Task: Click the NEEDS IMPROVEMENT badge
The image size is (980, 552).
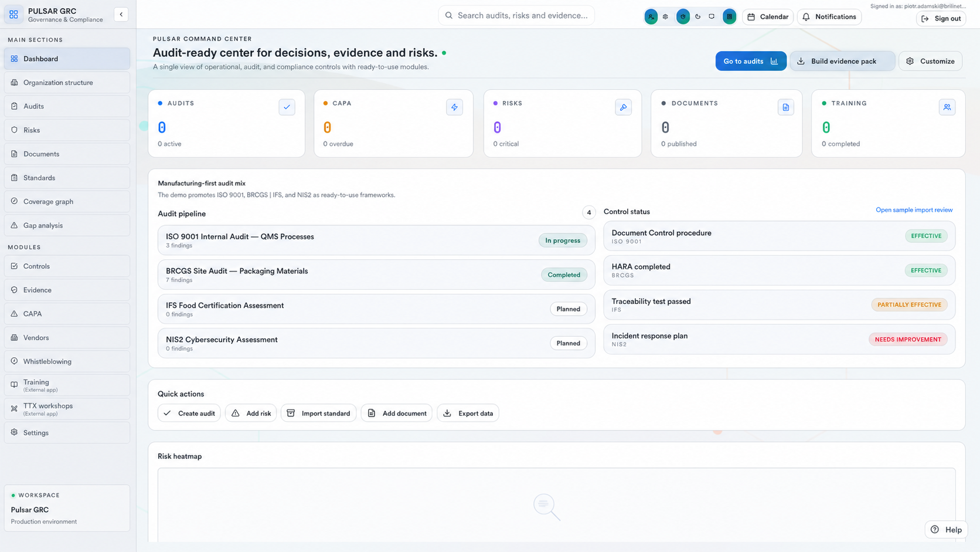Action: click(x=908, y=340)
